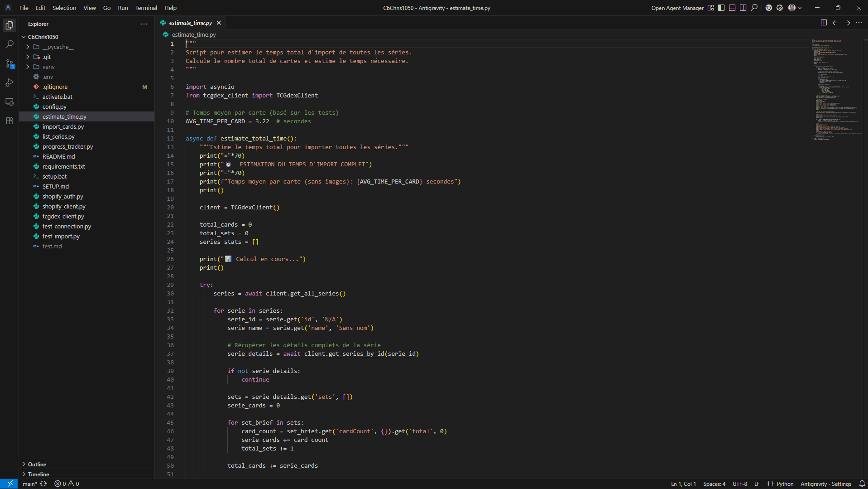The height and width of the screenshot is (489, 868).
Task: Expand the venv folder
Action: click(48, 67)
